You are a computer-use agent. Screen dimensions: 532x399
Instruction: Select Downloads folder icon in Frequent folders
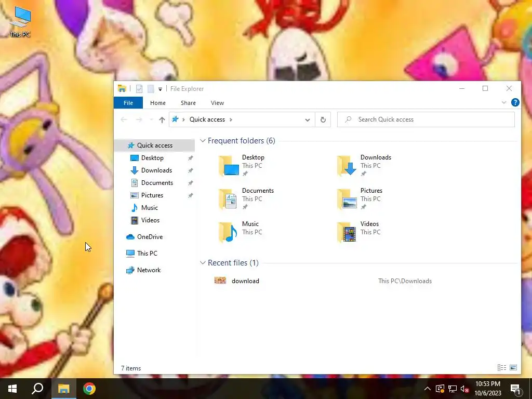point(347,166)
